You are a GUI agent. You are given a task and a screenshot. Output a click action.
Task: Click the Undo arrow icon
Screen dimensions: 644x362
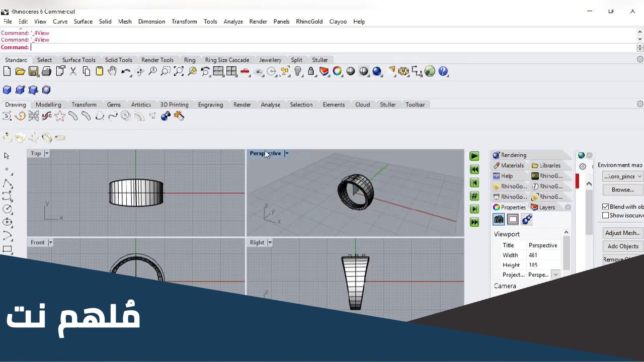tap(126, 71)
